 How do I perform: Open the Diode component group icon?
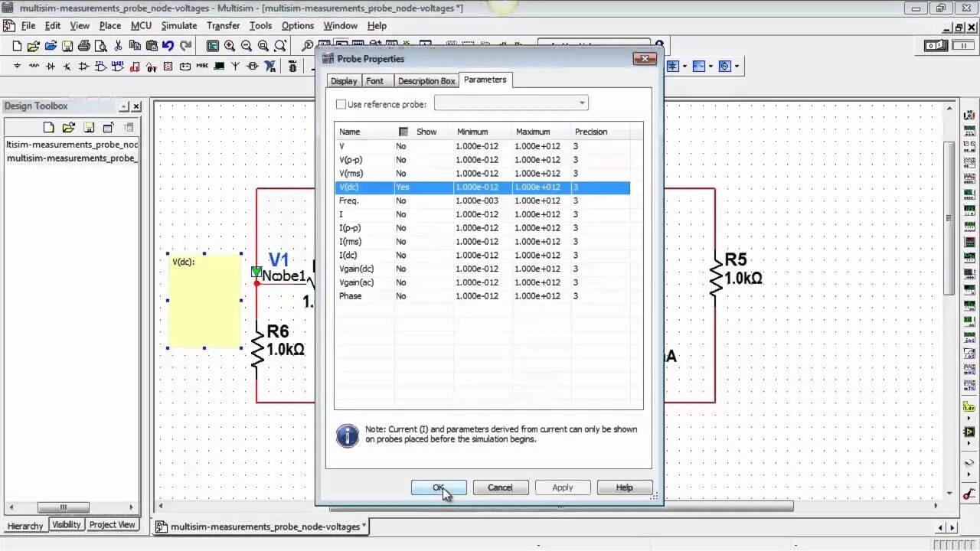coord(51,66)
